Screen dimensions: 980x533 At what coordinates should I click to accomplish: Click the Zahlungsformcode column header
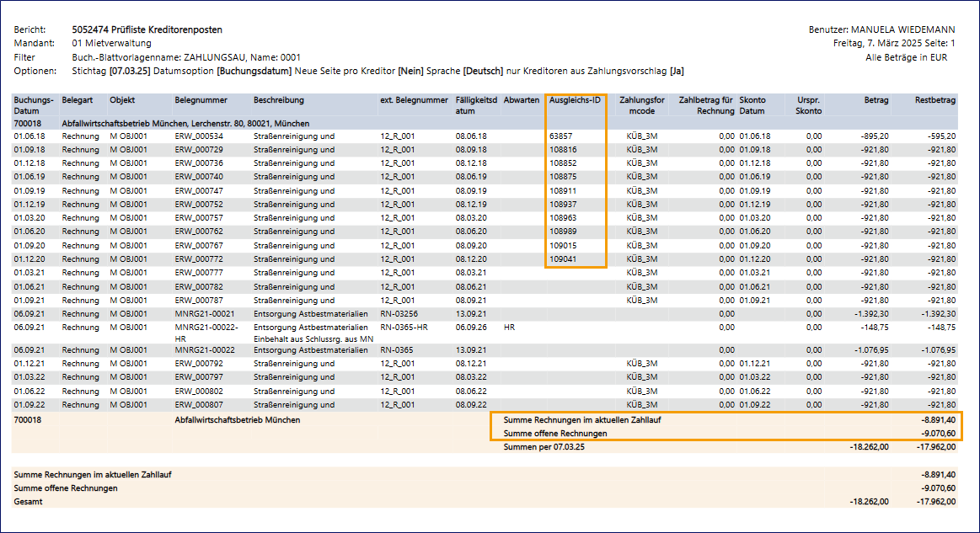[x=641, y=105]
